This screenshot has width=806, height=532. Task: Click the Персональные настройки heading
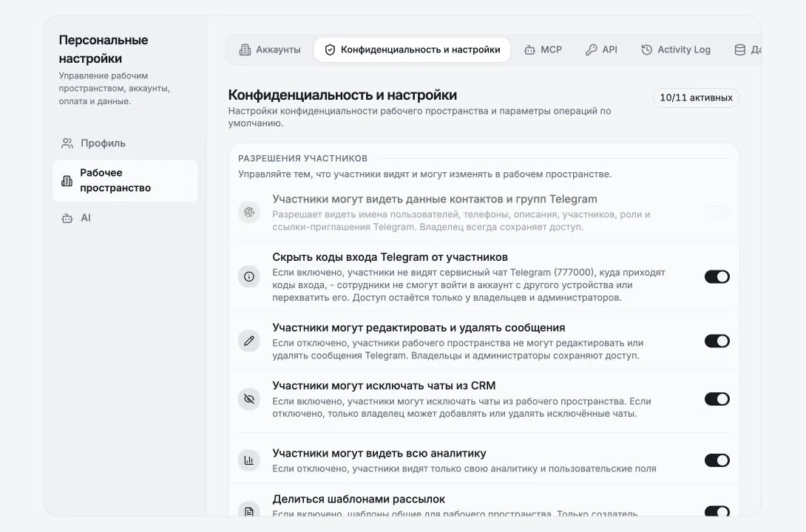[x=104, y=50]
